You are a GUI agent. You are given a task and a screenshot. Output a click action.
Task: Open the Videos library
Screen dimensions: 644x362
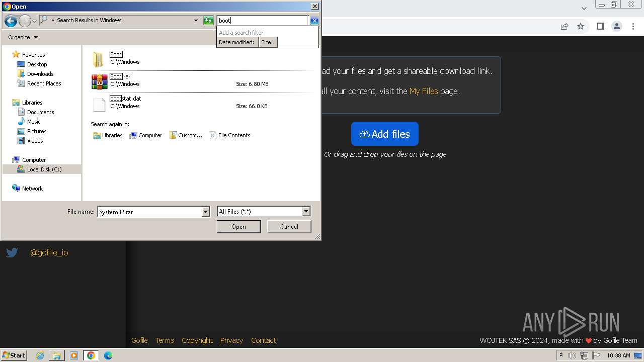(35, 141)
